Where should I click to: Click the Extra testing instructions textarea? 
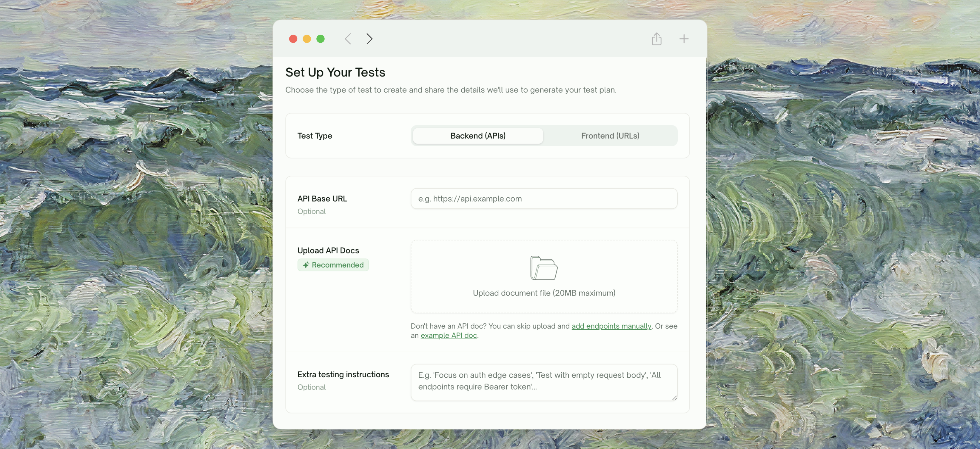tap(544, 382)
